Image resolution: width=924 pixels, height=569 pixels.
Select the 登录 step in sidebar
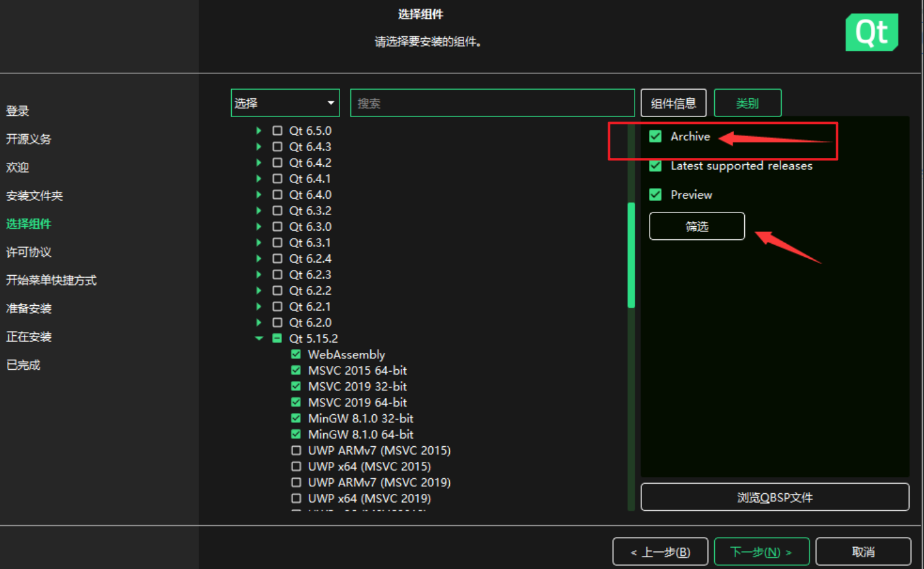click(x=18, y=111)
